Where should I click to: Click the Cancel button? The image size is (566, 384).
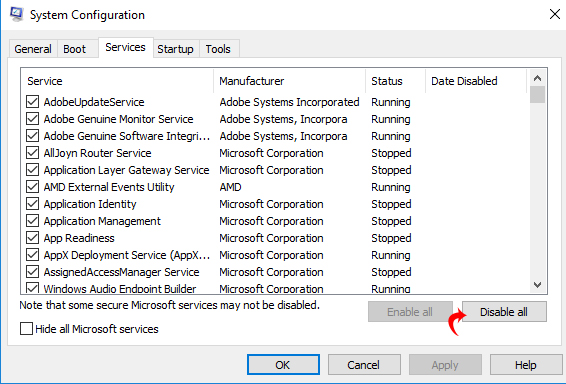point(364,365)
